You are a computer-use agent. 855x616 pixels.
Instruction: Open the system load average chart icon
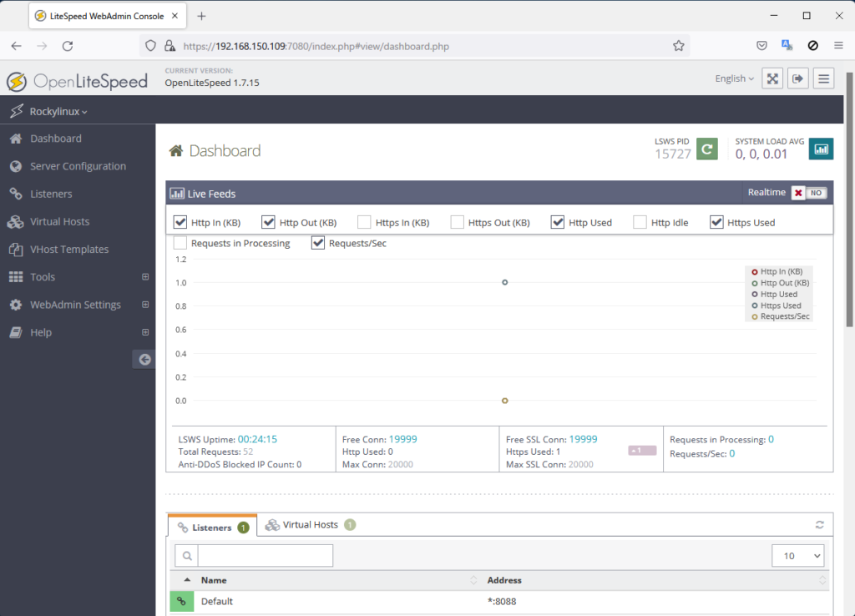[x=821, y=149]
